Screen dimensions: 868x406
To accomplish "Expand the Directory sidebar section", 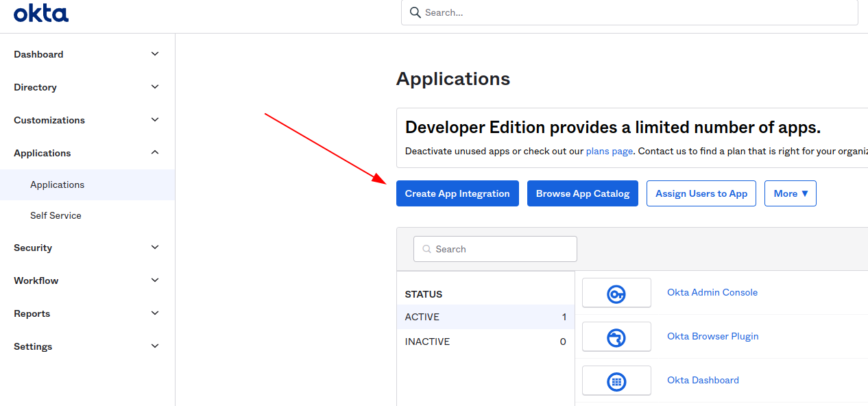I will 87,87.
